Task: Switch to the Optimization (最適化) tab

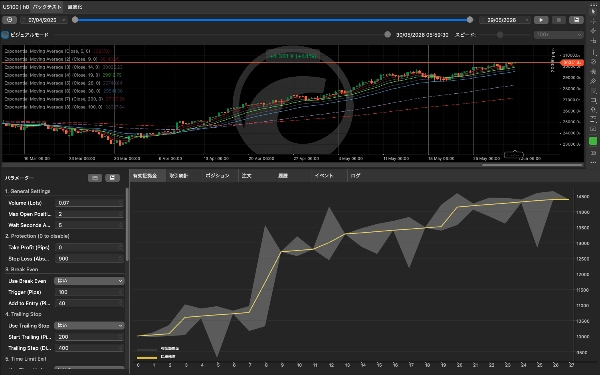Action: point(75,7)
